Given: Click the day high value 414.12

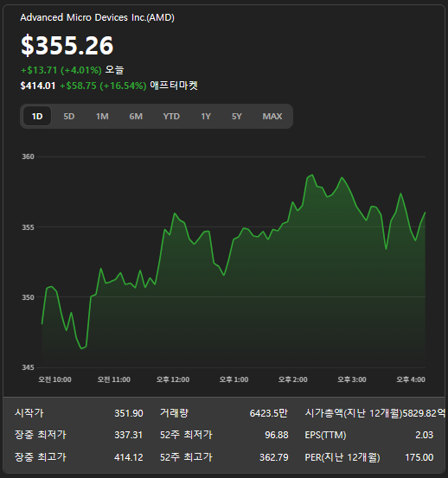Looking at the screenshot, I should tap(129, 457).
